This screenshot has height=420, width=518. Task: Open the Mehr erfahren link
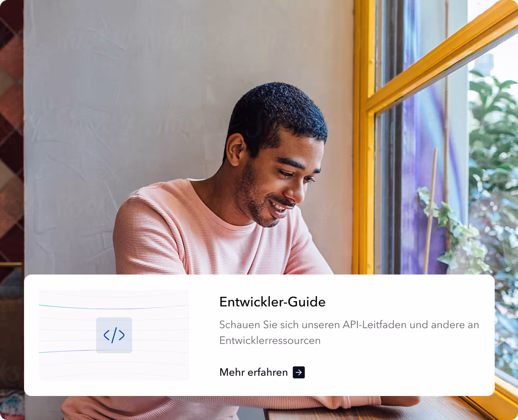tap(262, 372)
